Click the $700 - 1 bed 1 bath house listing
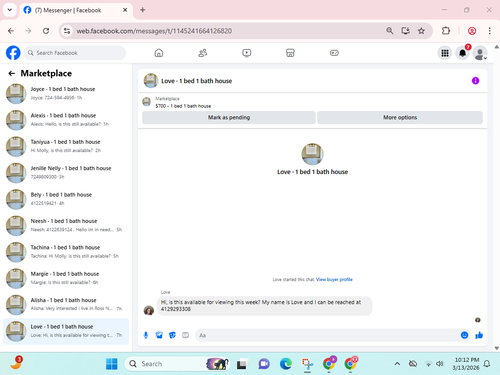The width and height of the screenshot is (500, 375). [183, 106]
